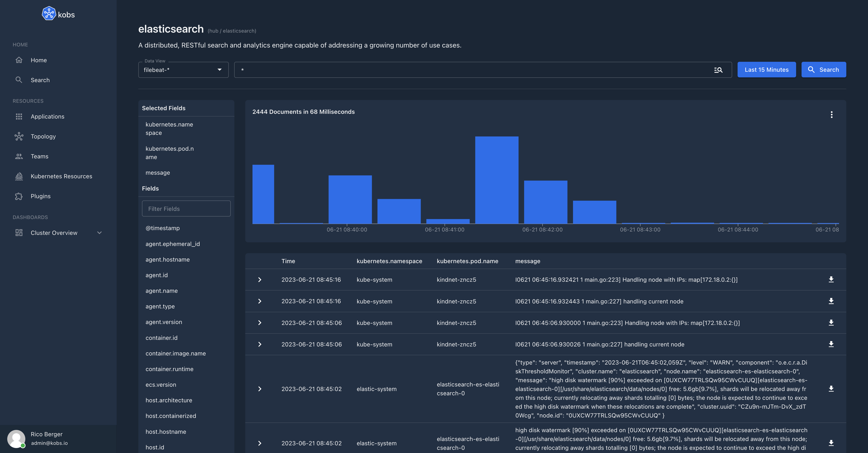This screenshot has width=868, height=453.
Task: Go to Plugins in the sidebar
Action: click(x=40, y=196)
